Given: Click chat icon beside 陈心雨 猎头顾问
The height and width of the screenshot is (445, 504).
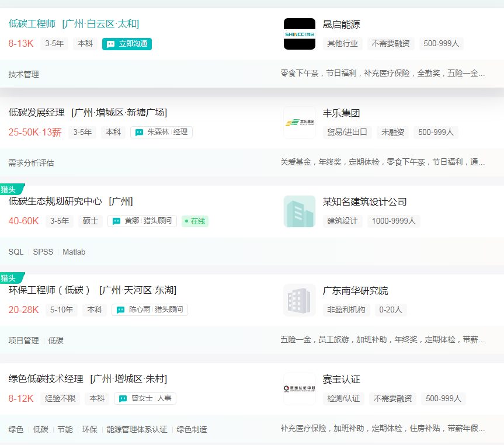Looking at the screenshot, I should 120,310.
